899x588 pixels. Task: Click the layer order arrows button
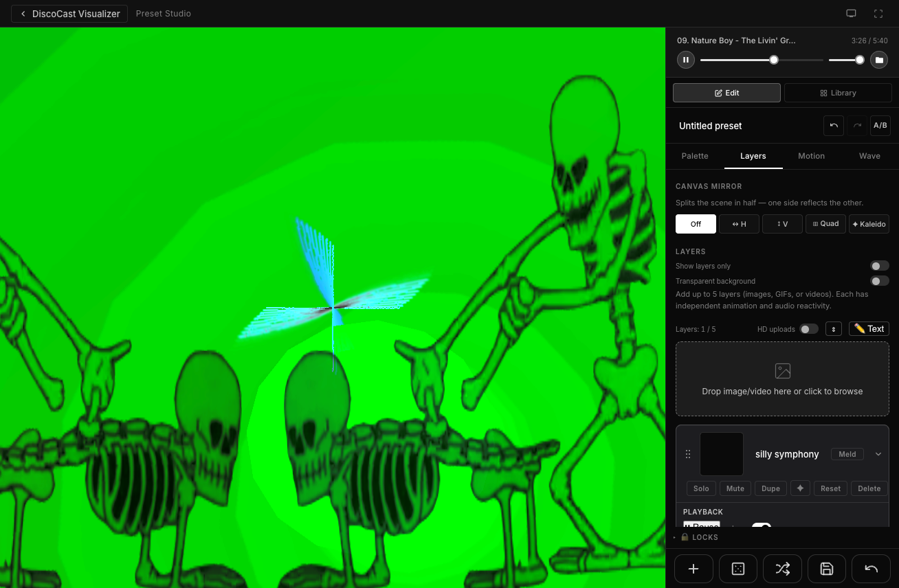pos(834,329)
